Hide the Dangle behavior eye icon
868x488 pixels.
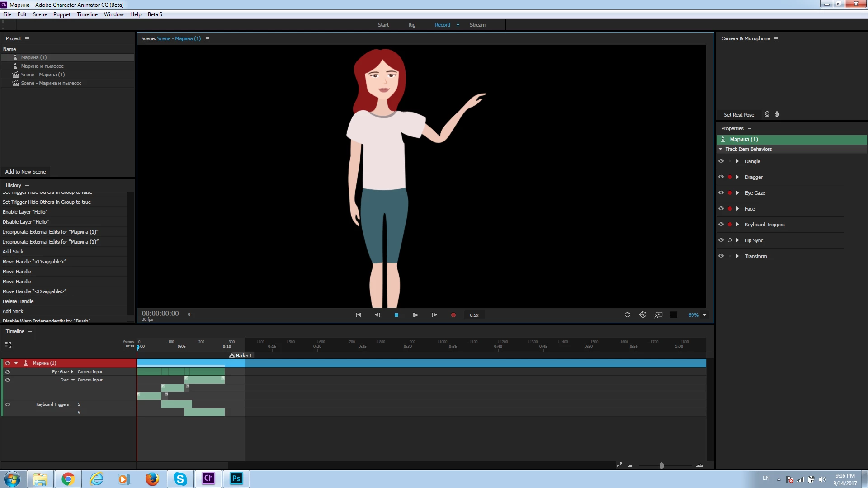721,161
